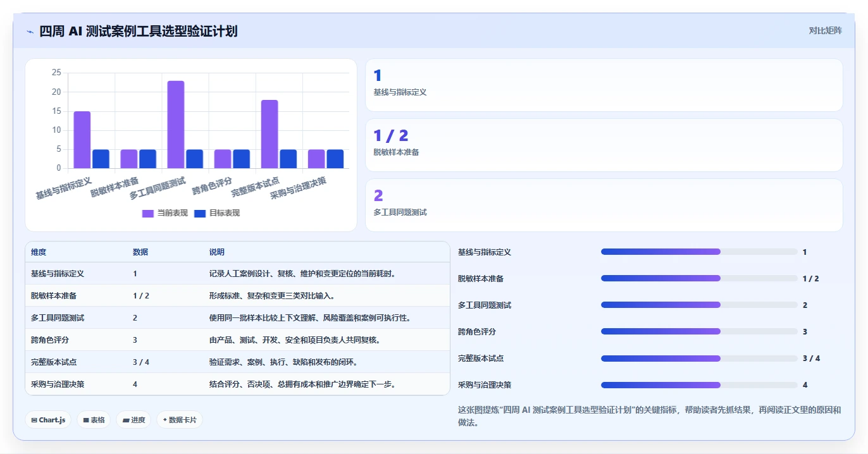The width and height of the screenshot is (868, 454).
Task: Click the value 4 after the 采购与治理决策 progress bar
Action: [805, 384]
